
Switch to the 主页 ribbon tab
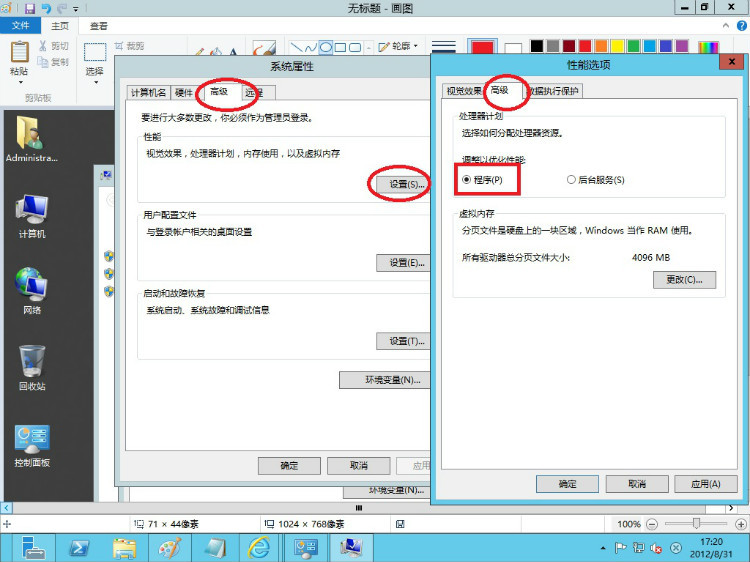coord(60,26)
